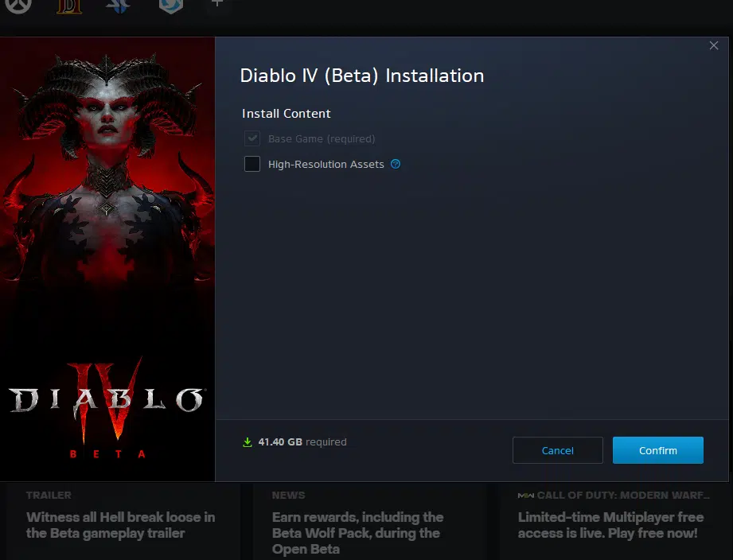The height and width of the screenshot is (560, 733).
Task: Open the Beta gameplay trailer card
Action: (x=121, y=521)
